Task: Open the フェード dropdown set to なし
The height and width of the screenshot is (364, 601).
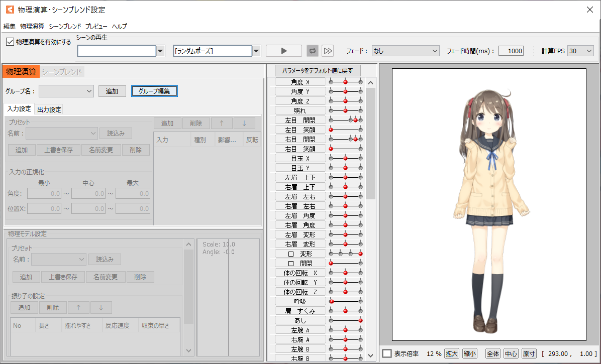Action: point(406,51)
